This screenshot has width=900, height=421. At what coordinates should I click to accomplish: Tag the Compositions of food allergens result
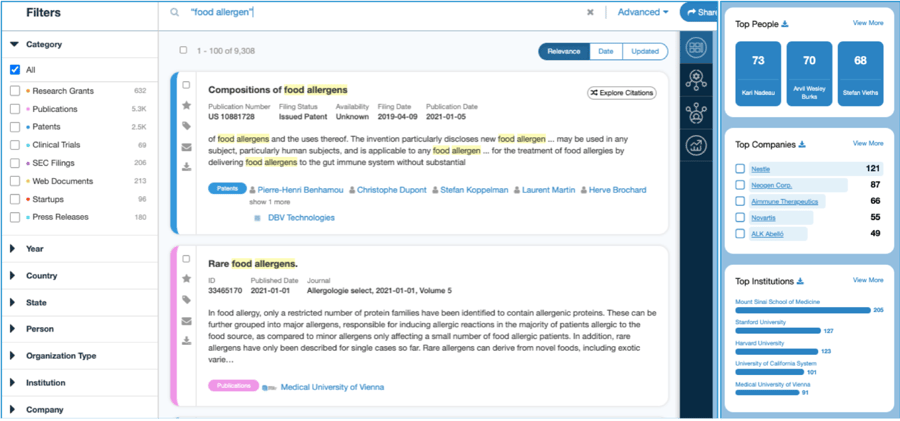coord(187,126)
